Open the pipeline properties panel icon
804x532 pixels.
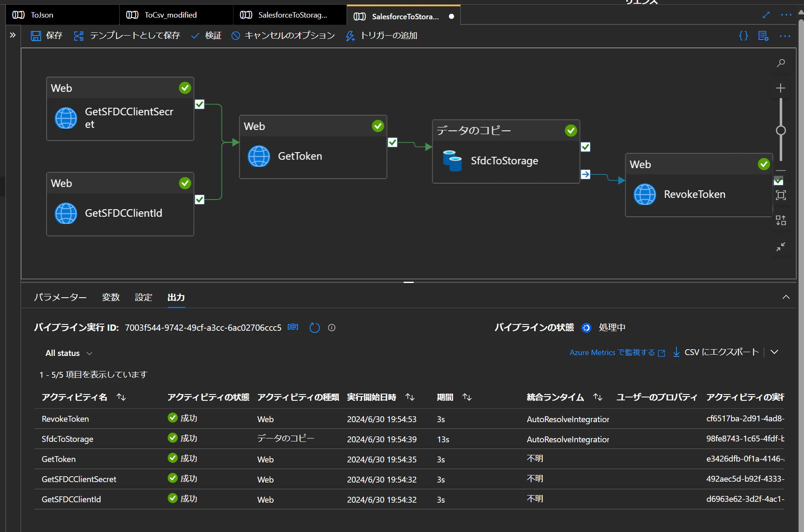[763, 36]
